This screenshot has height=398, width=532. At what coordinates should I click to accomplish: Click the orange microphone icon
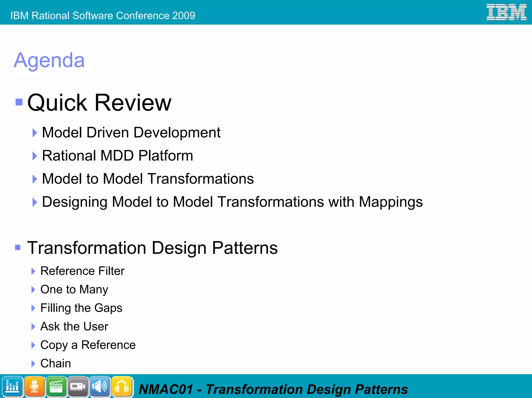pyautogui.click(x=34, y=386)
